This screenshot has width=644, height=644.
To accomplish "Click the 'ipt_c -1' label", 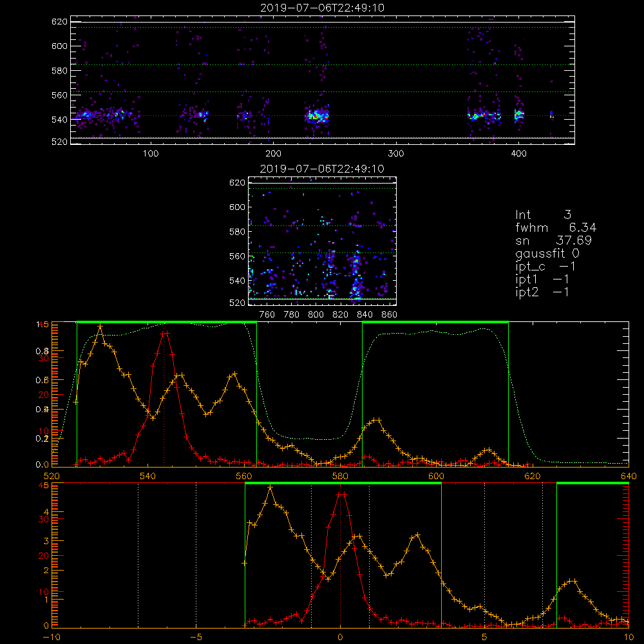I will [x=545, y=267].
